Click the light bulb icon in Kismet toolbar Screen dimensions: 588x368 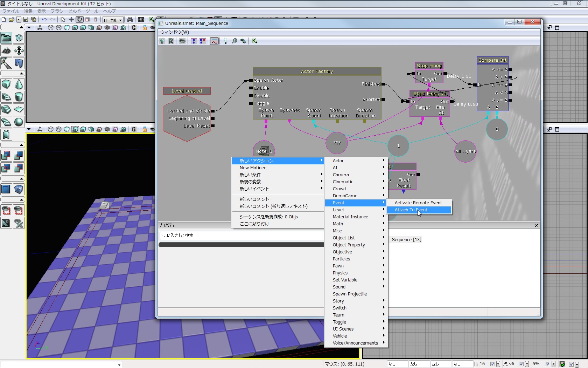tap(225, 41)
